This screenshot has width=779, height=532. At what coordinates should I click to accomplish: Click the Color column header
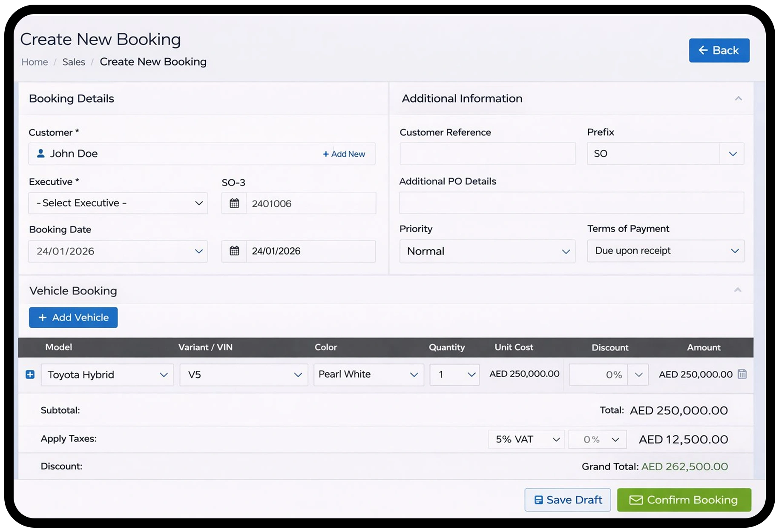pos(326,347)
